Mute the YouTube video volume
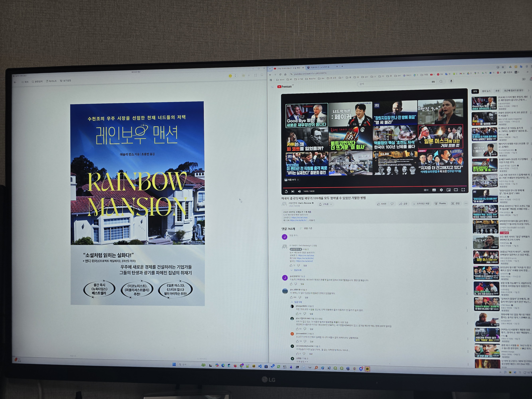This screenshot has width=532, height=399. click(299, 191)
